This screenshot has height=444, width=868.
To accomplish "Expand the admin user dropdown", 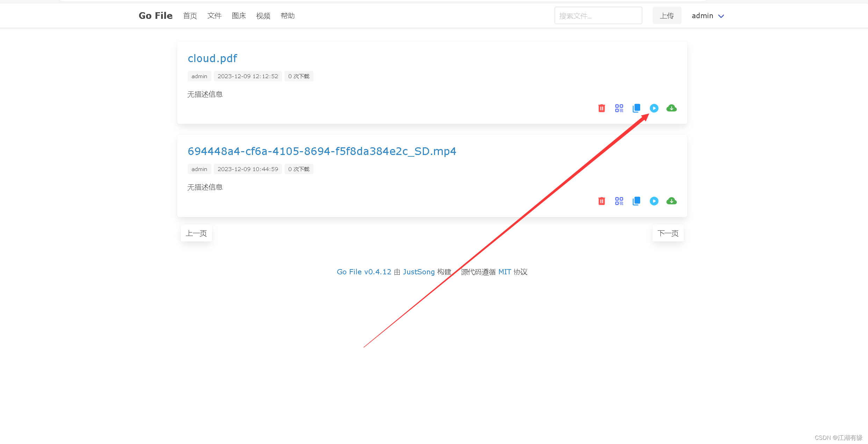I will [708, 16].
